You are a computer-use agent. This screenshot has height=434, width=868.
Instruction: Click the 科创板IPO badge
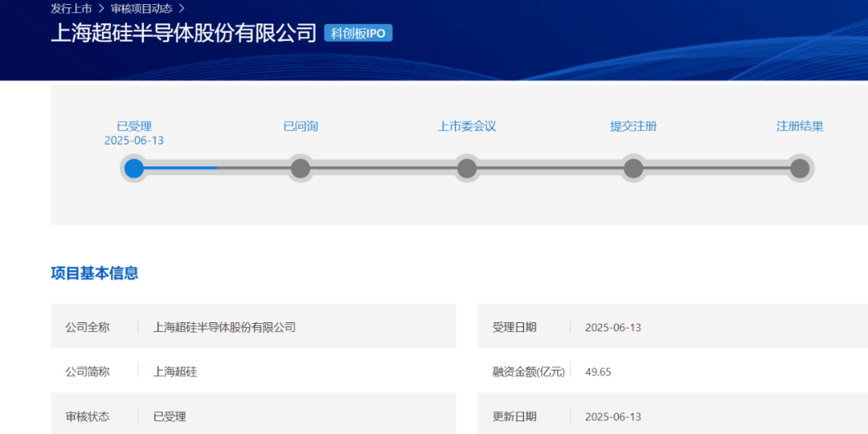tap(358, 33)
